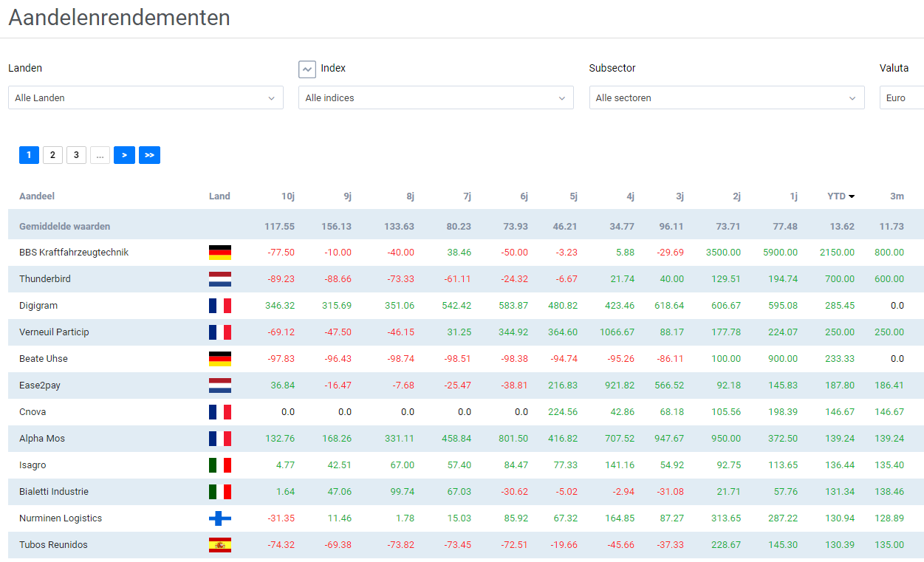The height and width of the screenshot is (562, 924).
Task: Open BBS Kraftfahrzeugtechnik stock
Action: tap(74, 253)
